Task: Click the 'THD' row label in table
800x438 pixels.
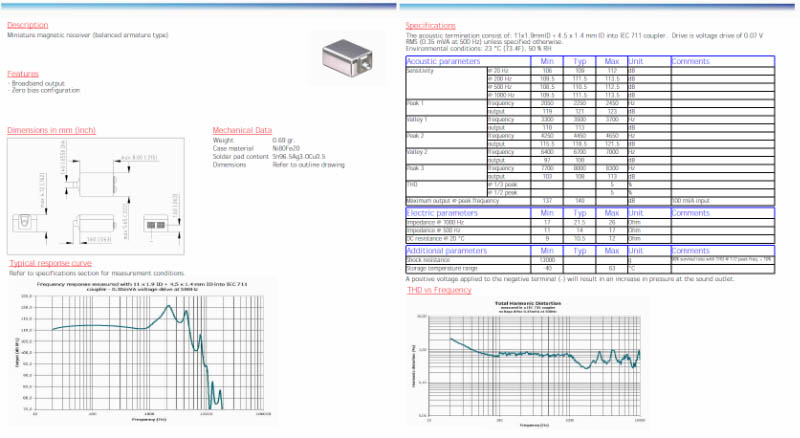Action: point(412,184)
